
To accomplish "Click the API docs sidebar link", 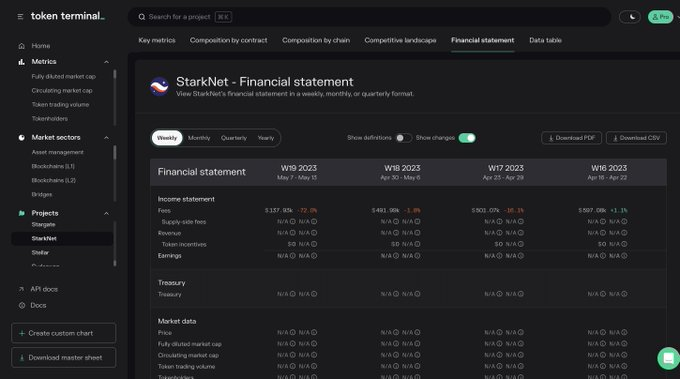I will tap(44, 289).
